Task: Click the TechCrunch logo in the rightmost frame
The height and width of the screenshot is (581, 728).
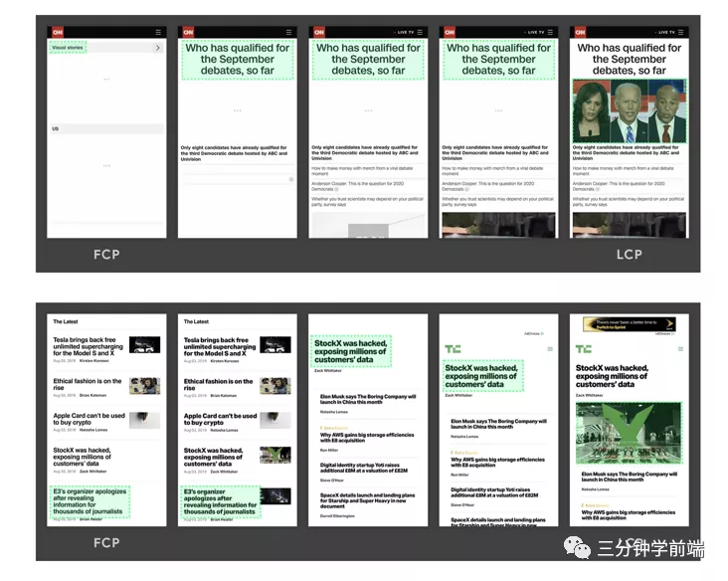Action: point(582,349)
